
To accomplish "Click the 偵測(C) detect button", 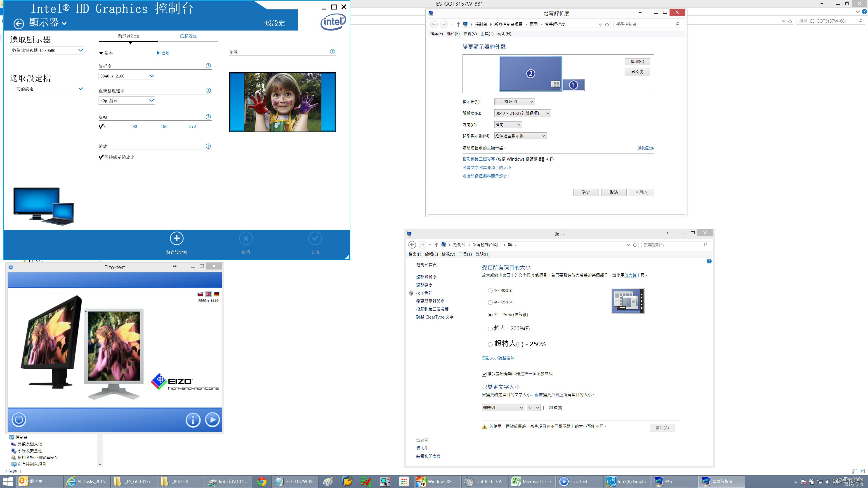I will coord(637,62).
